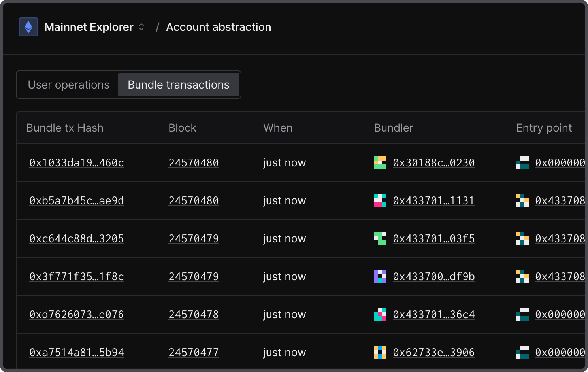Click bundler identicon beside 0x433701…1131

(x=380, y=200)
